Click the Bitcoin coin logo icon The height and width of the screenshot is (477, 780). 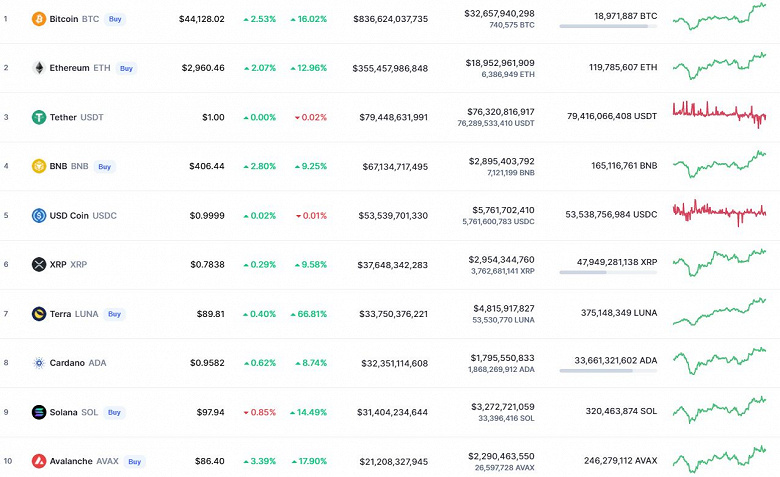39,19
